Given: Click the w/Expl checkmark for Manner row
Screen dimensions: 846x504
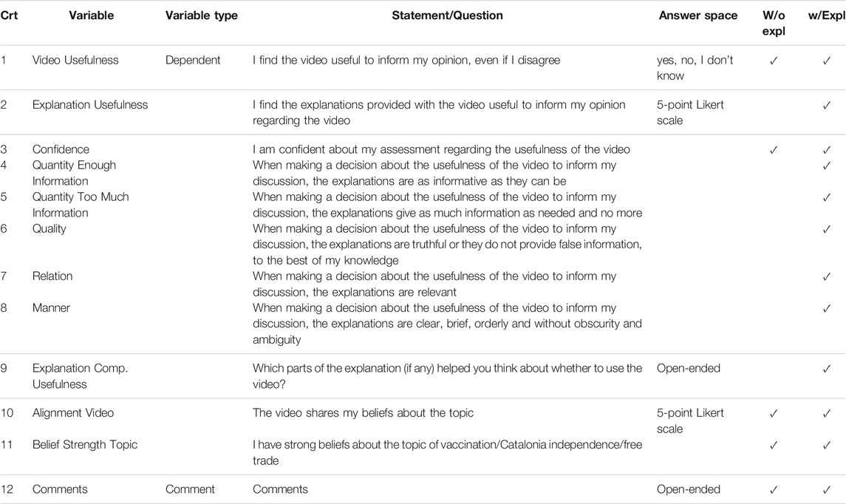Looking at the screenshot, I should click(x=826, y=308).
